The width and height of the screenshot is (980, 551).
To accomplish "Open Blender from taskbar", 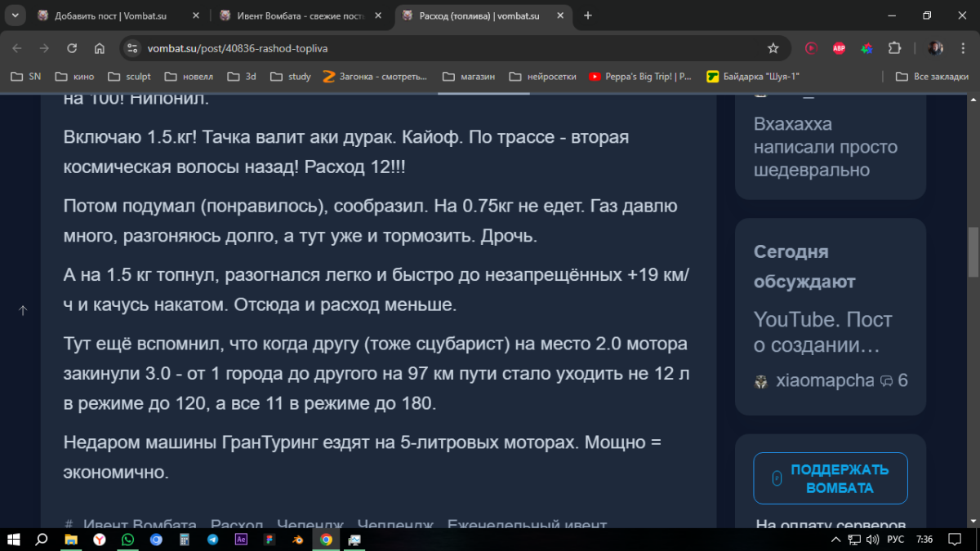I will [298, 540].
